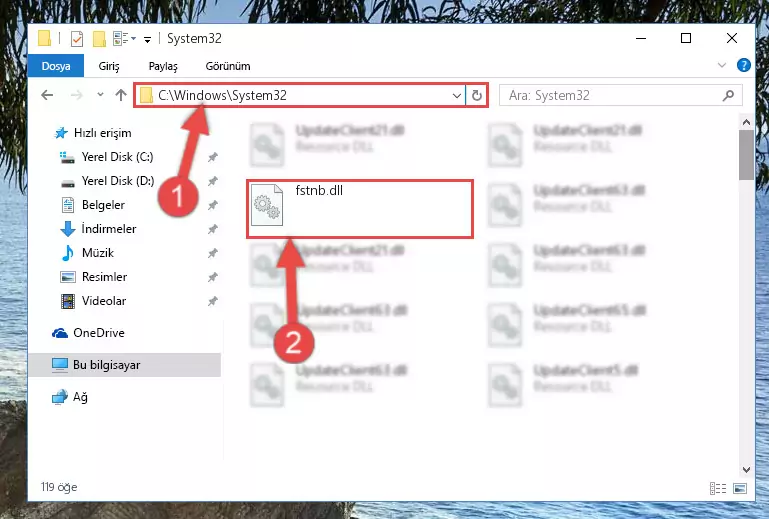The height and width of the screenshot is (519, 769).
Task: Go up one folder level
Action: click(x=121, y=95)
